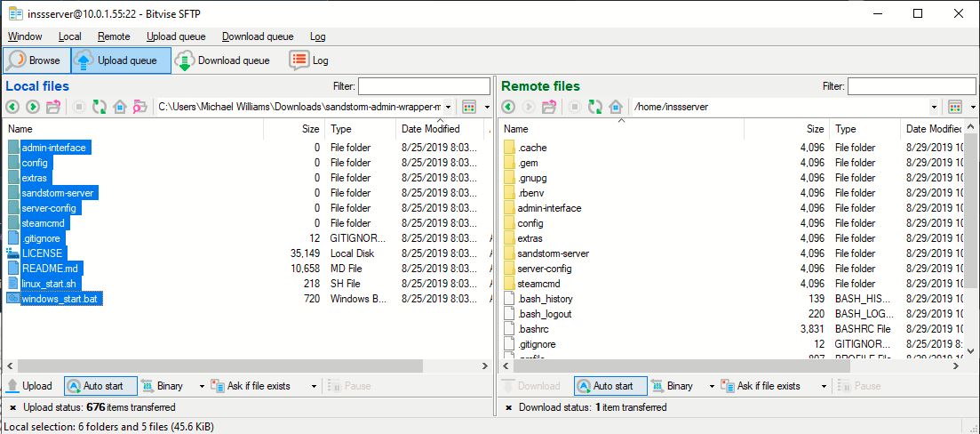Go back in Remote files pane
The height and width of the screenshot is (434, 980).
click(508, 107)
